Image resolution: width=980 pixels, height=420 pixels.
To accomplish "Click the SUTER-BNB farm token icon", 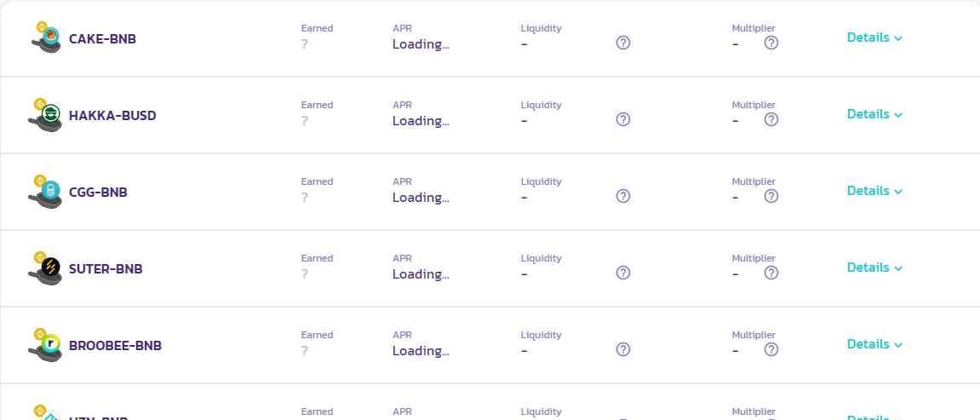I will [47, 268].
